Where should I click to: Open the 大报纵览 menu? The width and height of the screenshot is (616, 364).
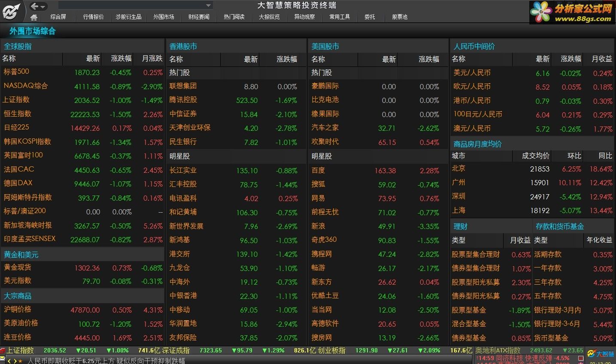coord(269,17)
